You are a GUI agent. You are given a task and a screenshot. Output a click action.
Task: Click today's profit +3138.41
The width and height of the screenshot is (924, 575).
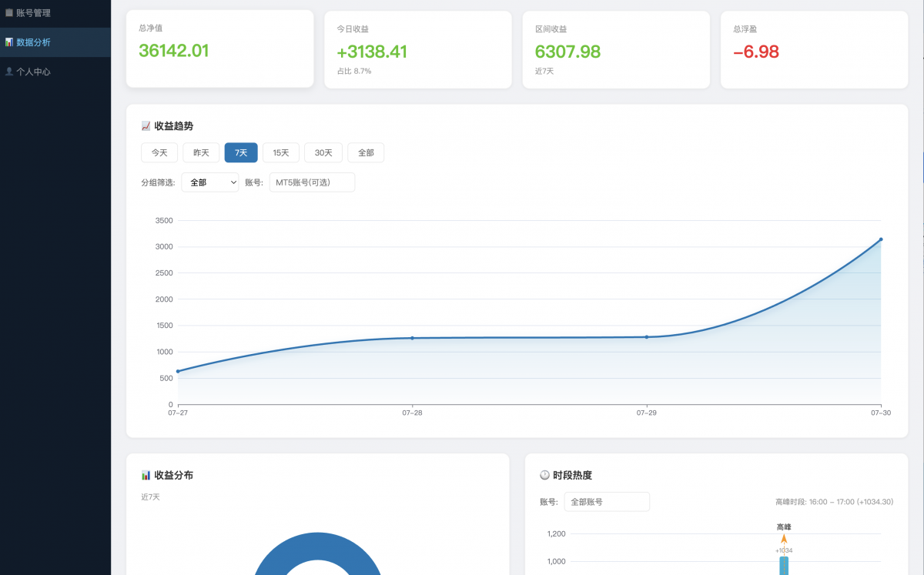click(x=372, y=52)
